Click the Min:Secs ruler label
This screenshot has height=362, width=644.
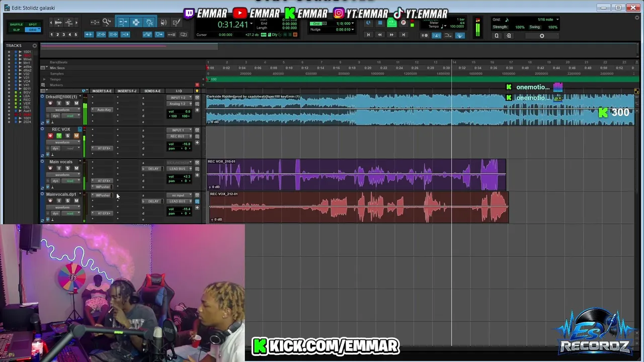pos(57,68)
